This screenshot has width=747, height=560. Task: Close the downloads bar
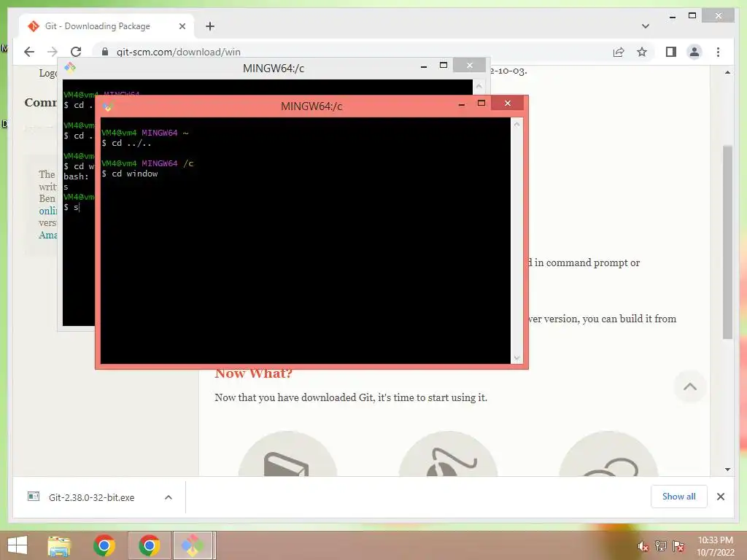(720, 497)
